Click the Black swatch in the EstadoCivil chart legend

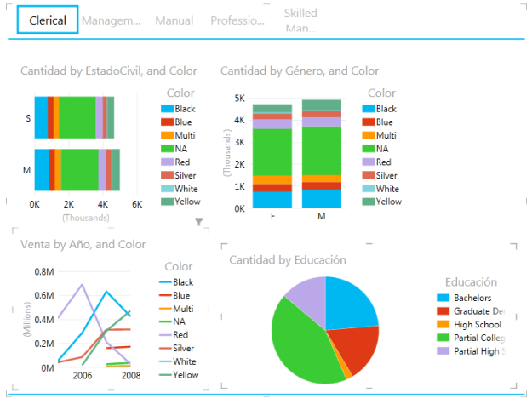point(167,109)
